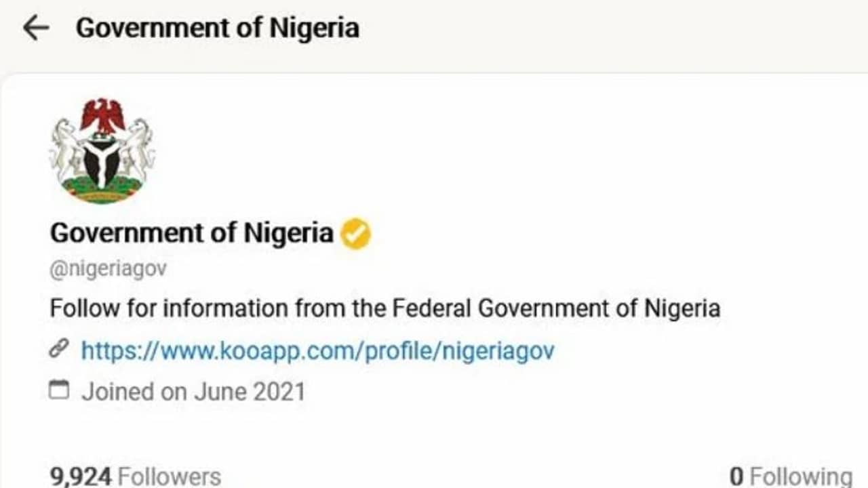Select the bold profile name Government of Nigeria
This screenshot has height=488, width=868.
[191, 233]
